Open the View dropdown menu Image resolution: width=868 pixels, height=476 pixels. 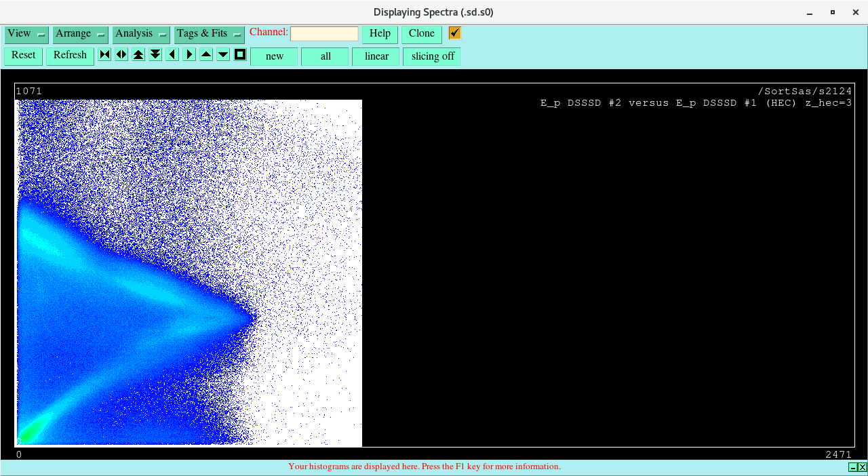pos(26,34)
